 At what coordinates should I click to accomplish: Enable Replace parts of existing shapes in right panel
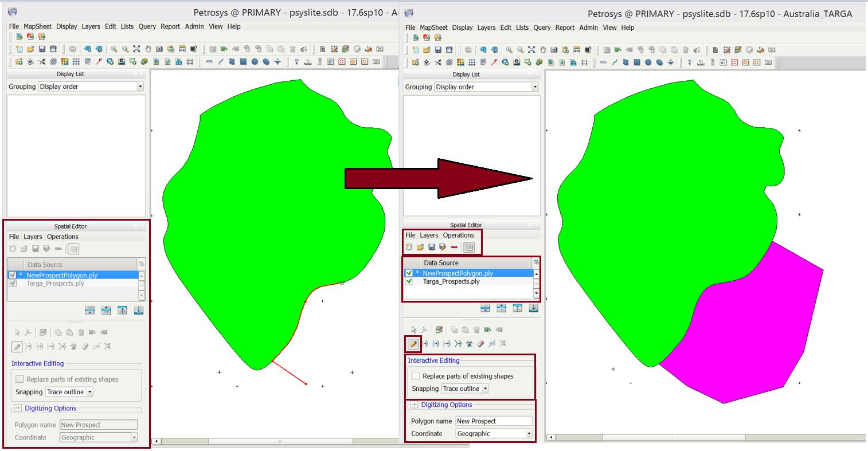click(416, 376)
